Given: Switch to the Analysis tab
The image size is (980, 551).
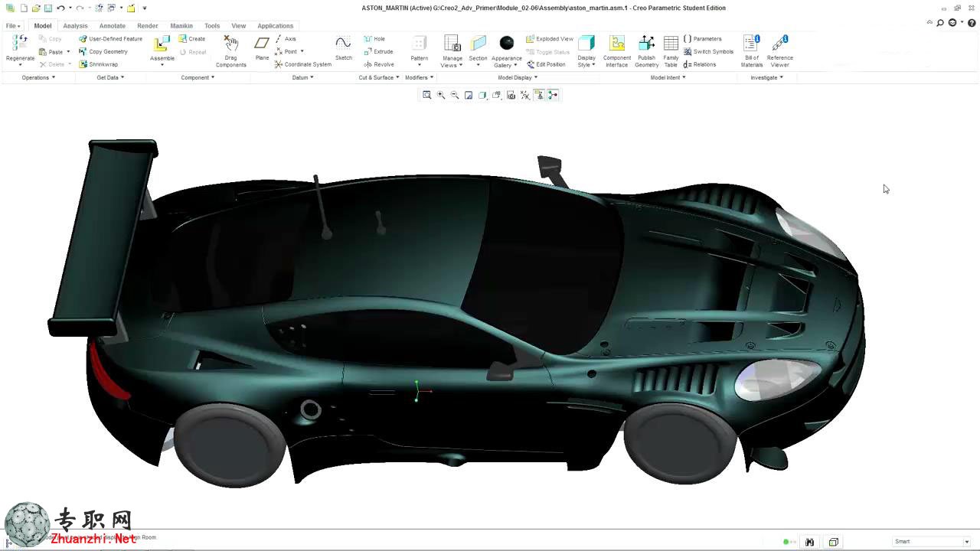Looking at the screenshot, I should 75,26.
